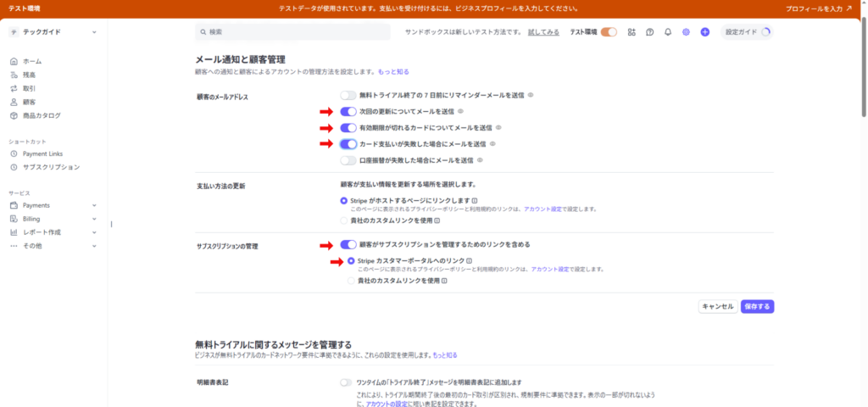Select Stripe カスタマーポータルへのリンク radio

(351, 261)
